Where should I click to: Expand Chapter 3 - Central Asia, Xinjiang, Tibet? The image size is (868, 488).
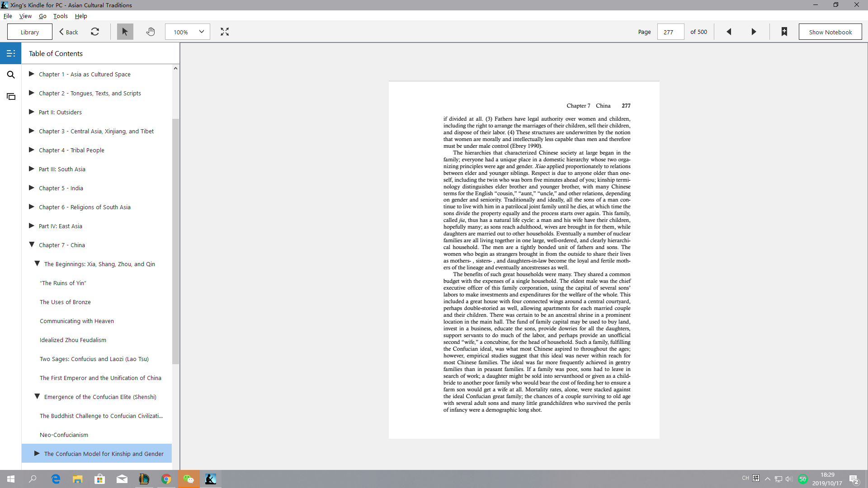[x=32, y=131]
